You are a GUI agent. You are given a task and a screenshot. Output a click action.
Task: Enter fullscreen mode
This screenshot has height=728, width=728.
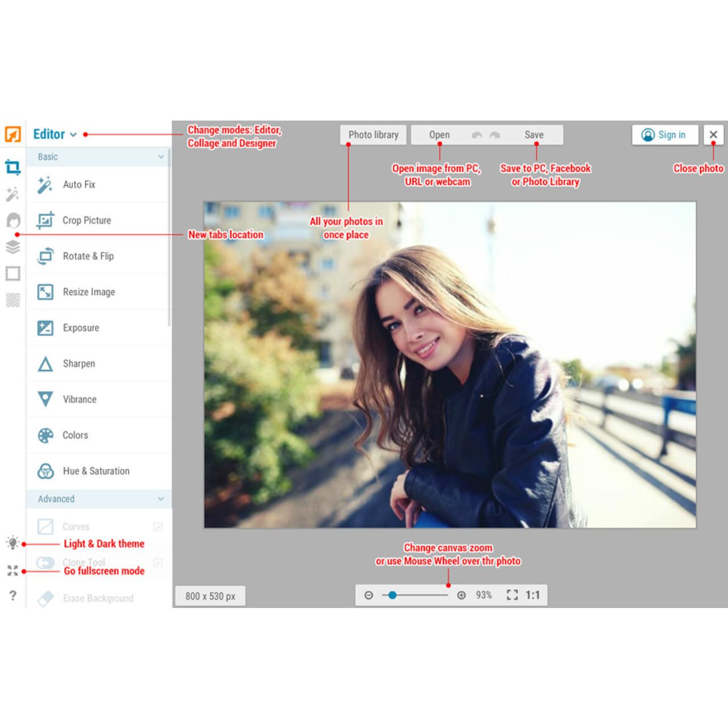(13, 570)
